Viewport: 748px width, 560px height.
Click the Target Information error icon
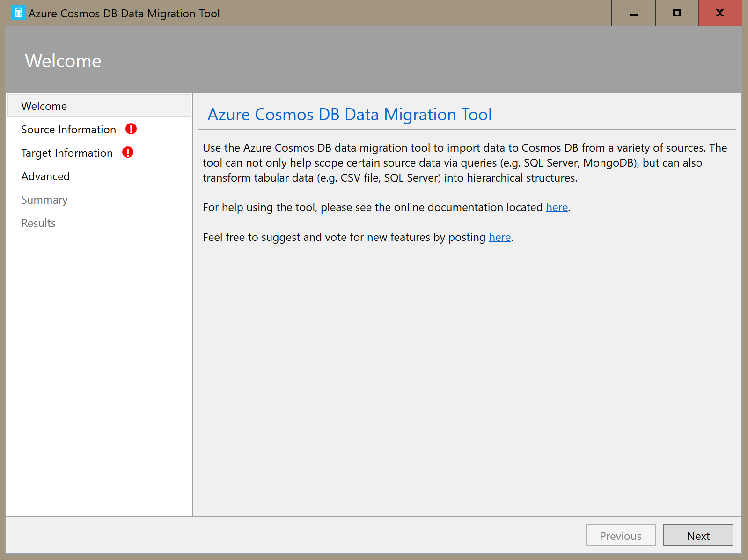[128, 153]
